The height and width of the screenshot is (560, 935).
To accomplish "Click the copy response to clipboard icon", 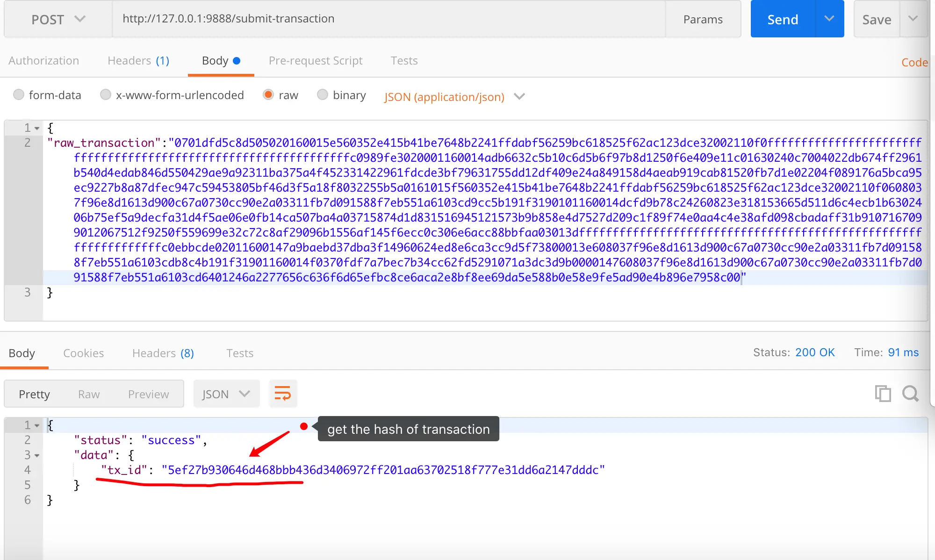I will pyautogui.click(x=883, y=394).
